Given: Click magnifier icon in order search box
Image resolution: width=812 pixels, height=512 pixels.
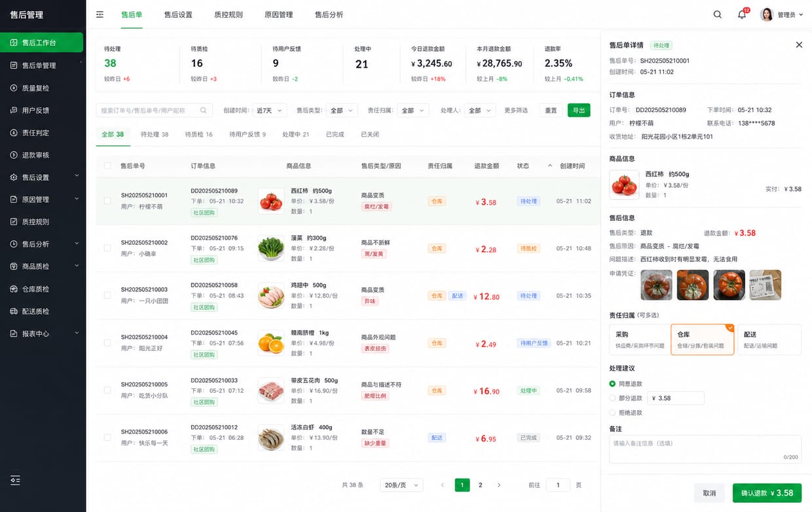Looking at the screenshot, I should tap(204, 111).
